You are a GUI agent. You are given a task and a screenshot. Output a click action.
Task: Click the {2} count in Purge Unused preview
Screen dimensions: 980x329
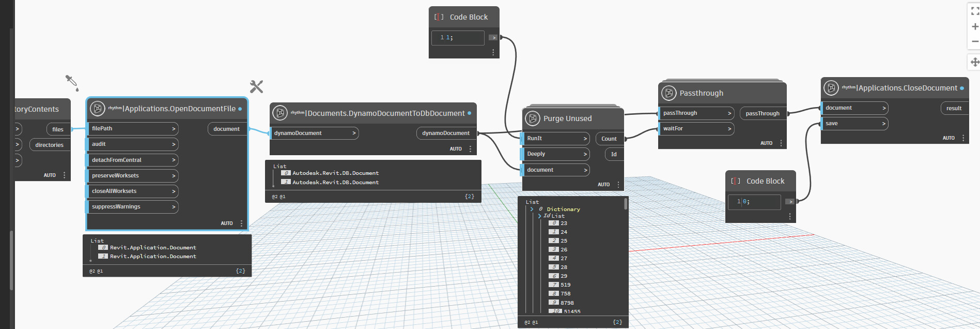click(617, 322)
